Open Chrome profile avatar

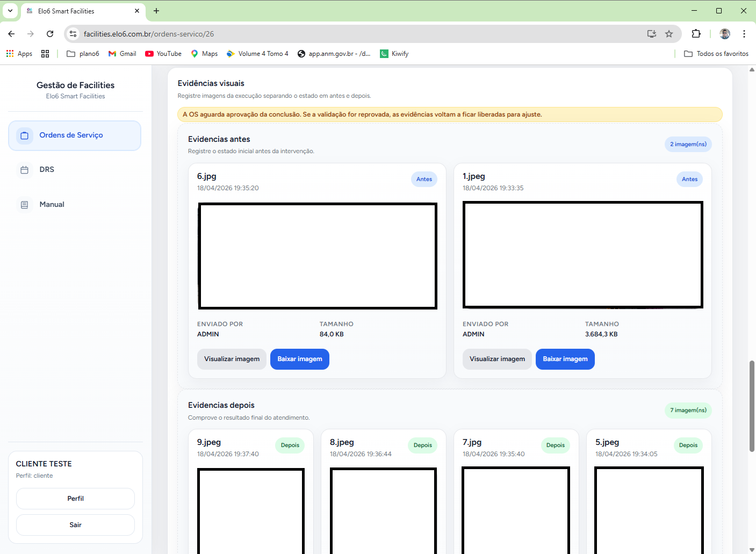point(725,34)
